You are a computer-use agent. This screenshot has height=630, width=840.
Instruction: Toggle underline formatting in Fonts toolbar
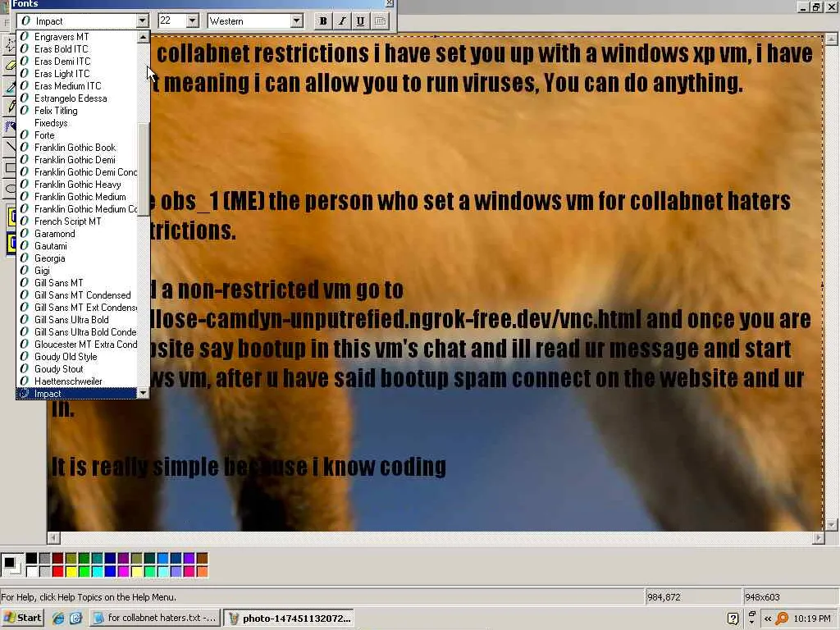pyautogui.click(x=360, y=21)
